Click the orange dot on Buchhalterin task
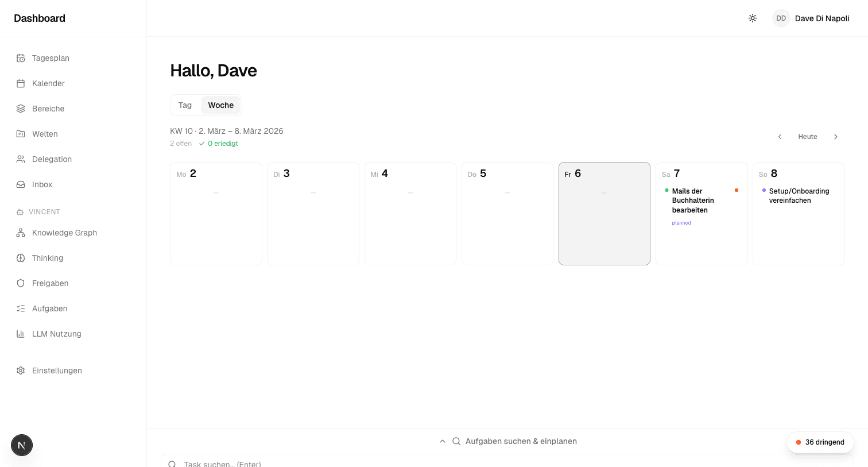Image resolution: width=868 pixels, height=467 pixels. (x=737, y=190)
